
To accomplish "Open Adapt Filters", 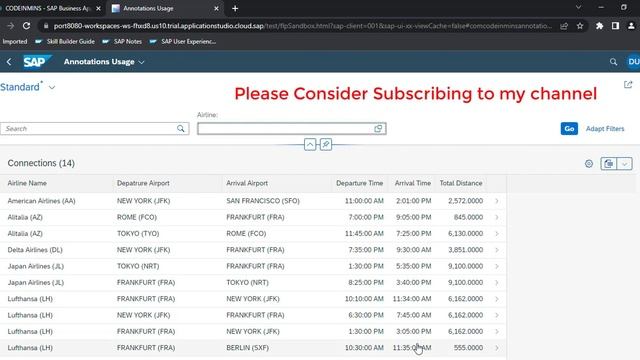I will [x=605, y=129].
